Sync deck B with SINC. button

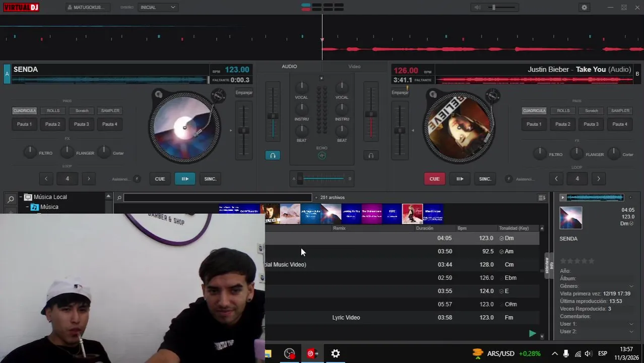[485, 178]
